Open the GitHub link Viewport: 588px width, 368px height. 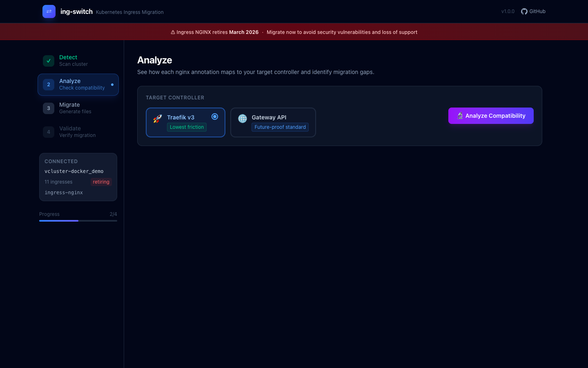coord(533,11)
